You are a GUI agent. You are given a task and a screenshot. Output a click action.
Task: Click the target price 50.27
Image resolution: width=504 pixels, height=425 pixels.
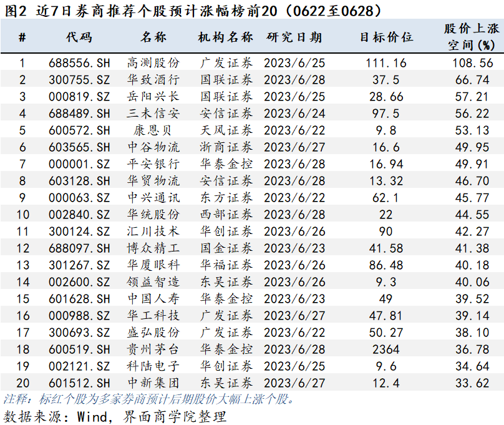pos(385,333)
